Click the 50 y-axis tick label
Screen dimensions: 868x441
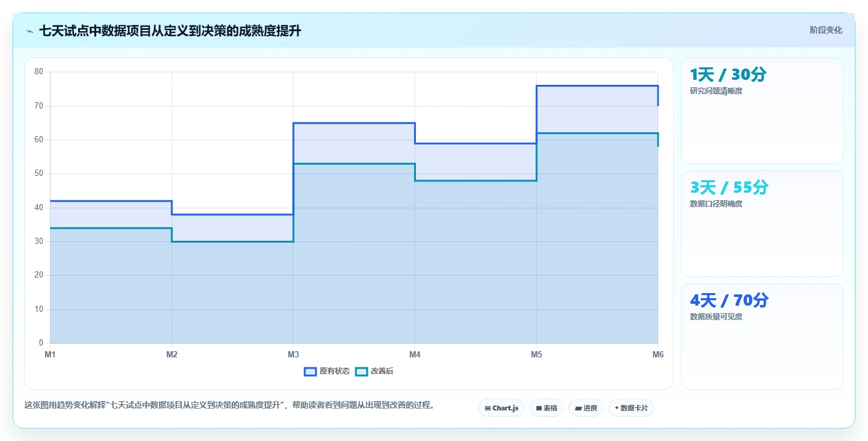click(39, 173)
